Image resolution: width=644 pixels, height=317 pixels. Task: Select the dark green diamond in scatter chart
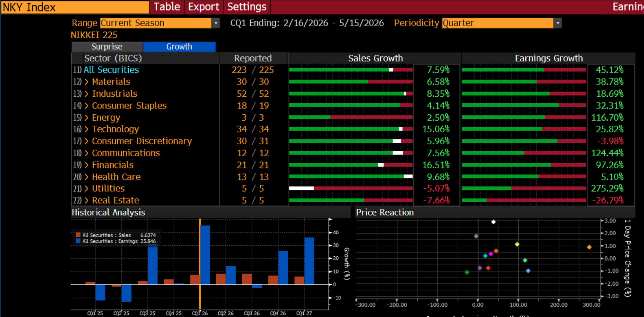pyautogui.click(x=467, y=273)
